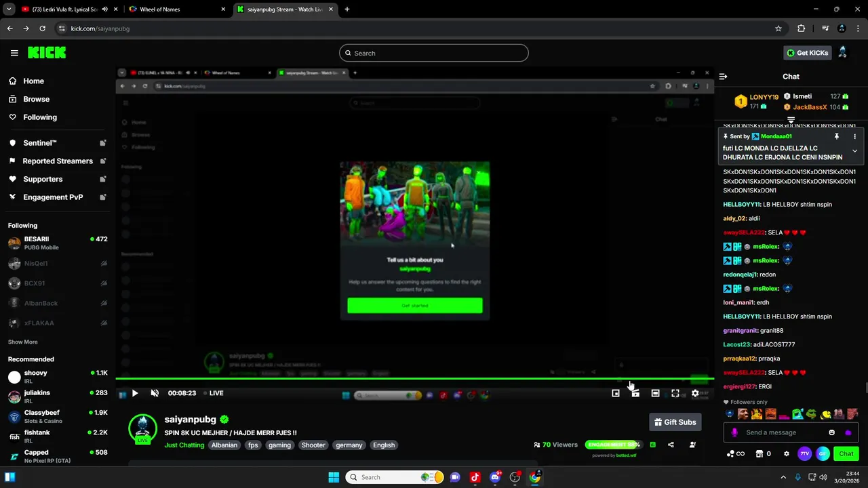Open pinned message options menu
868x488 pixels.
pyautogui.click(x=854, y=136)
